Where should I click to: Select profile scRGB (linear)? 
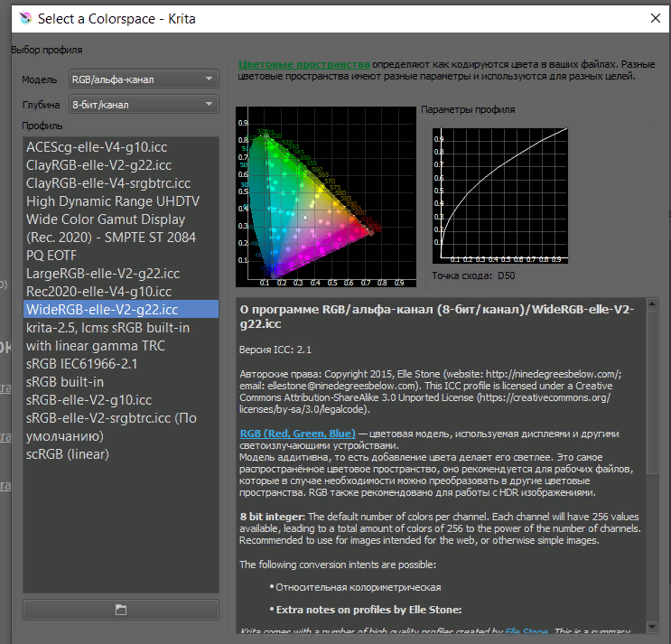(121, 454)
